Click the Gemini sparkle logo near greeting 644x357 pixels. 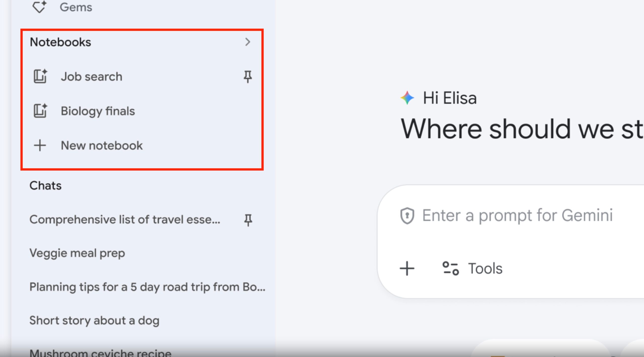[x=407, y=98]
